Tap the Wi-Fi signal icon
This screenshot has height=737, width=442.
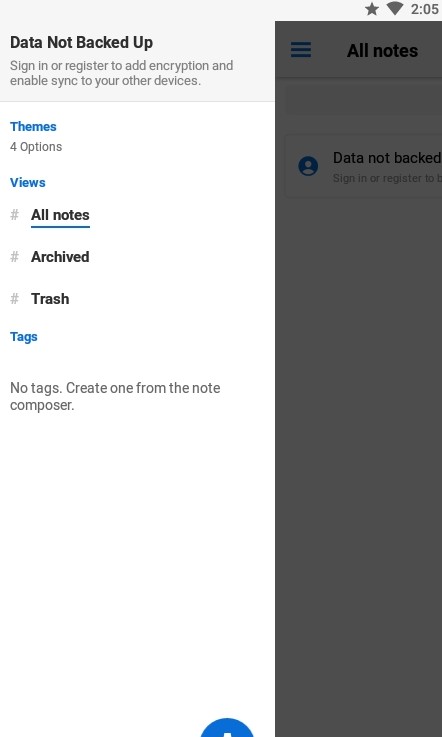click(395, 8)
